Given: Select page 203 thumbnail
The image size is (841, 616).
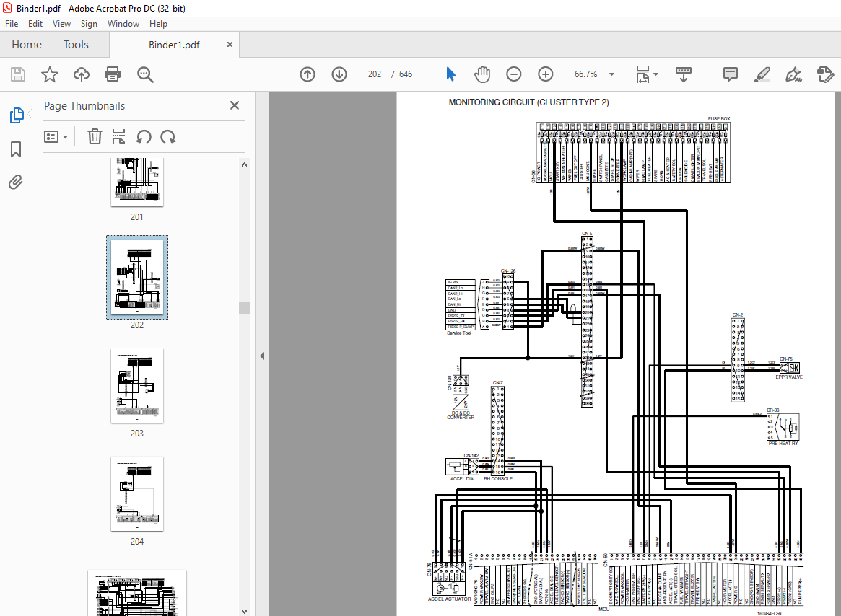Looking at the screenshot, I should (x=136, y=385).
